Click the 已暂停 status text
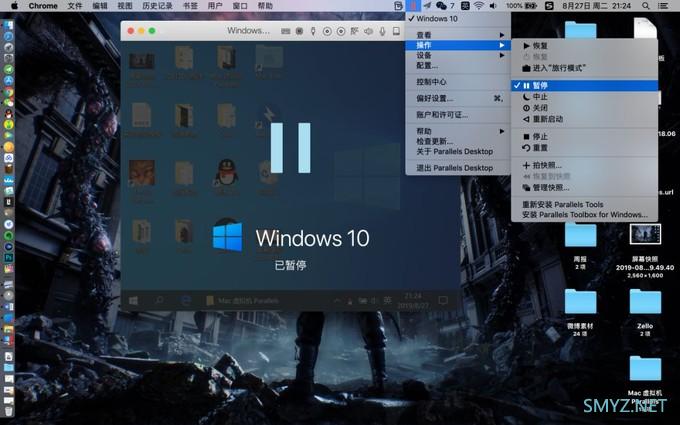 pyautogui.click(x=291, y=265)
